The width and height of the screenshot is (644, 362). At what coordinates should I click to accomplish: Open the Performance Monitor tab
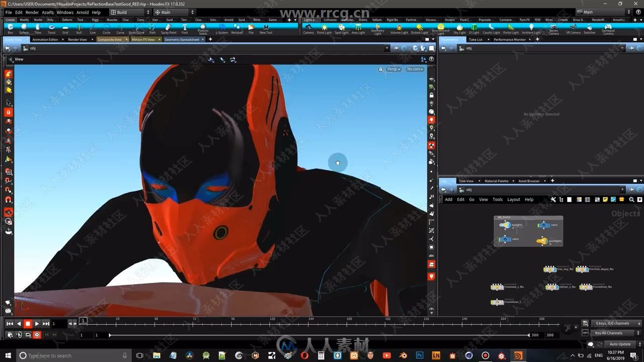pos(510,39)
